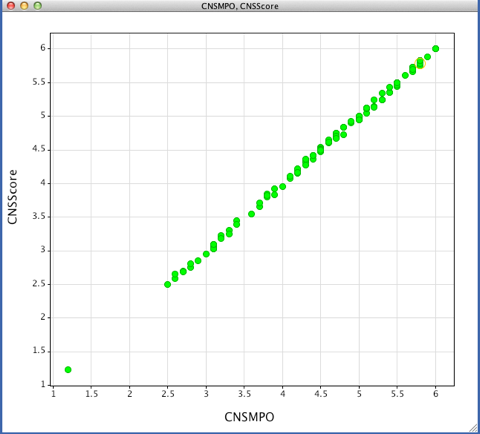The image size is (480, 434).
Task: Select the data point at CNSMPO 2.9
Action: [x=198, y=261]
